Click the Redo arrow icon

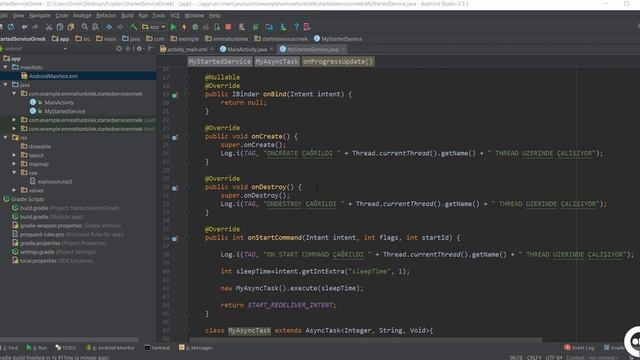pyautogui.click(x=36, y=27)
